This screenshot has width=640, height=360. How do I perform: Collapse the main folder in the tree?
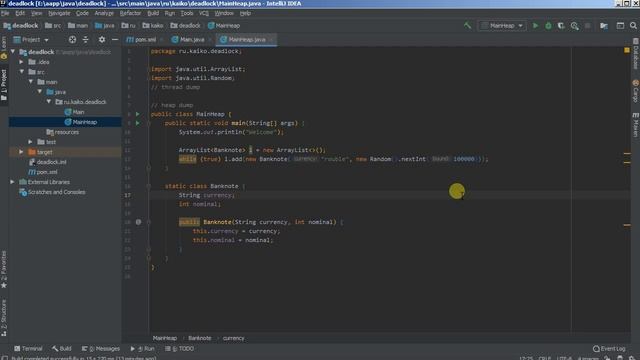click(31, 82)
